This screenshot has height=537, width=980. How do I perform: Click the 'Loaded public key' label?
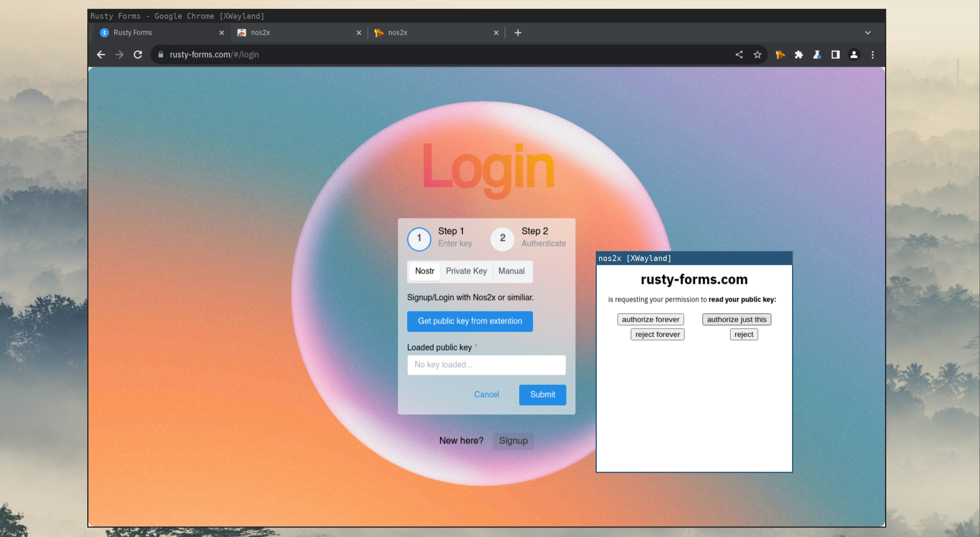439,347
